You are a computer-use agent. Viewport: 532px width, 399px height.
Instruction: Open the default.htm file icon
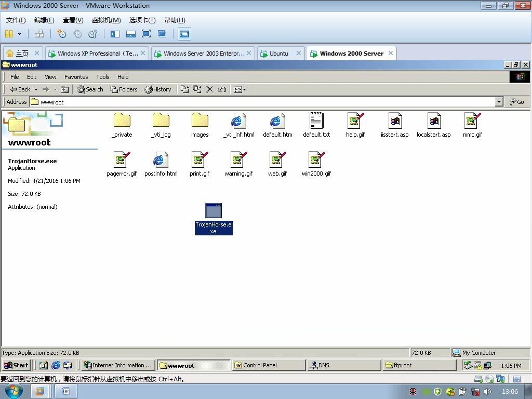pyautogui.click(x=277, y=121)
